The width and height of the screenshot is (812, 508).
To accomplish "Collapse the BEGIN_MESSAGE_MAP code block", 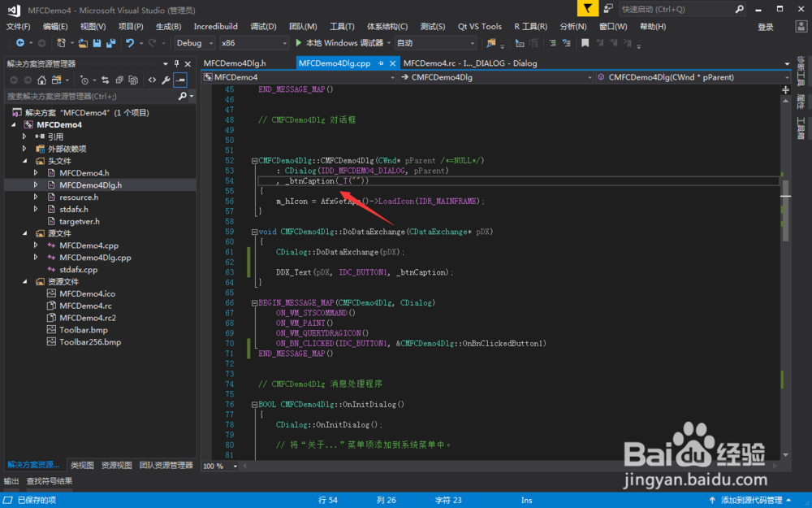I will tap(254, 302).
